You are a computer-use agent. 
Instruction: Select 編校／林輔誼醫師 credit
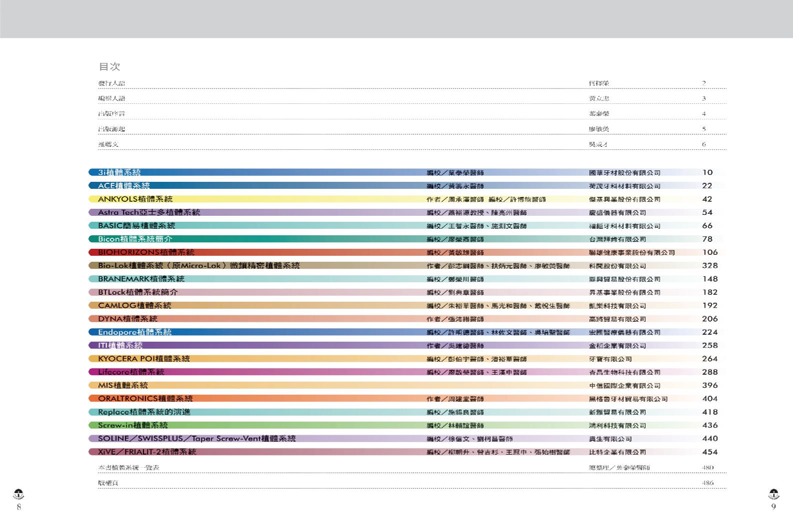click(455, 426)
